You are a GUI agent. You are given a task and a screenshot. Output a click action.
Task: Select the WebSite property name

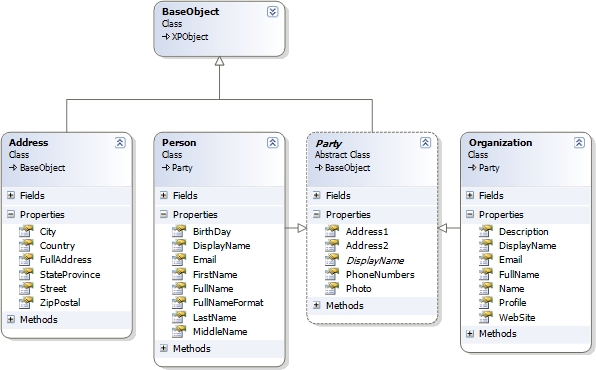click(x=517, y=318)
